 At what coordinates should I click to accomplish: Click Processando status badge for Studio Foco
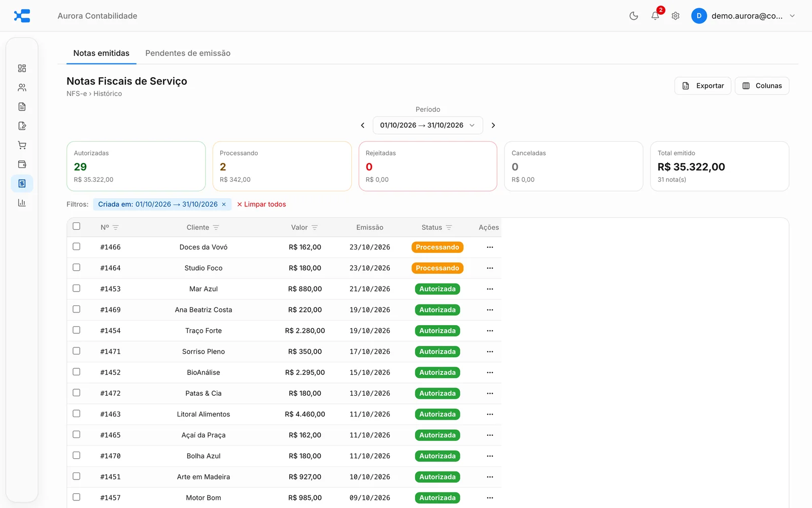click(437, 268)
